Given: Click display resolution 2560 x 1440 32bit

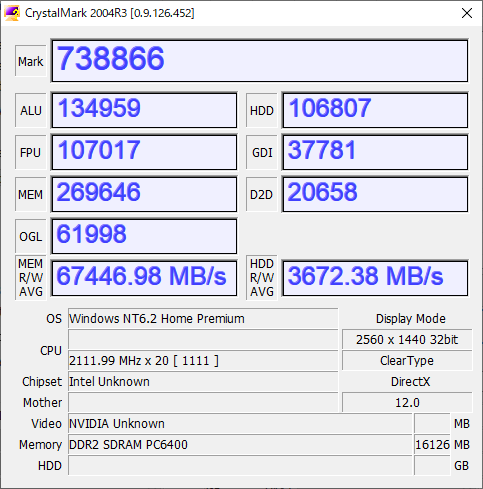Looking at the screenshot, I should click(x=407, y=340).
